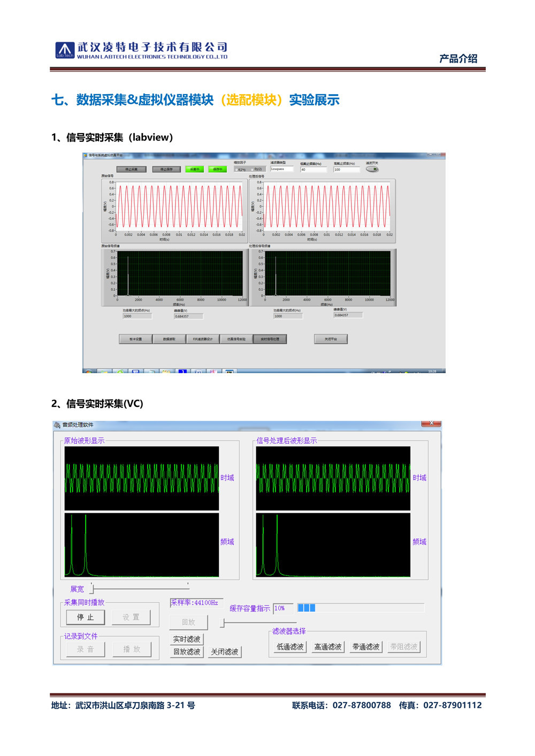Open the FIR滤波器设计 tab
This screenshot has height=756, width=535.
pos(203,339)
